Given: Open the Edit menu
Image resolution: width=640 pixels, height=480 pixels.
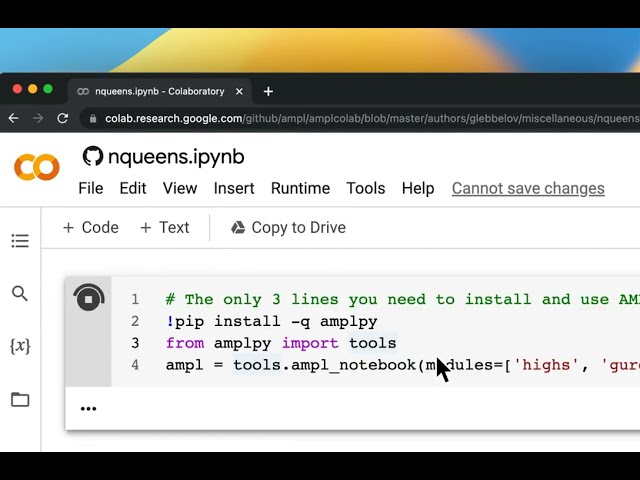Looking at the screenshot, I should click(133, 188).
